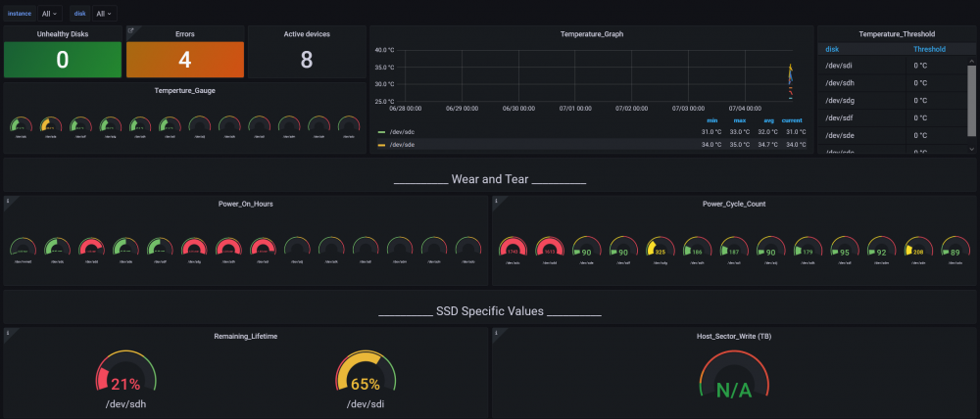Click the green Unhealthy Disks value 0

coord(63,60)
